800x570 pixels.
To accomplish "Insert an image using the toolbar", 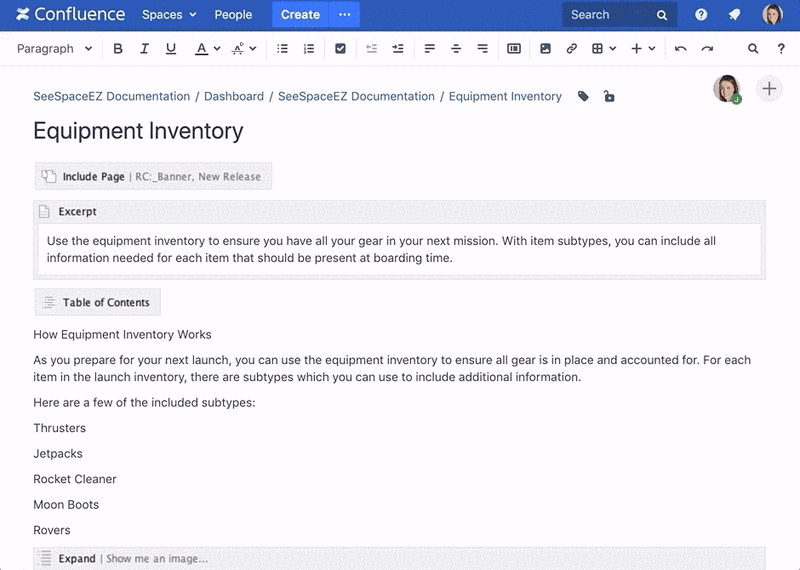I will pyautogui.click(x=545, y=48).
